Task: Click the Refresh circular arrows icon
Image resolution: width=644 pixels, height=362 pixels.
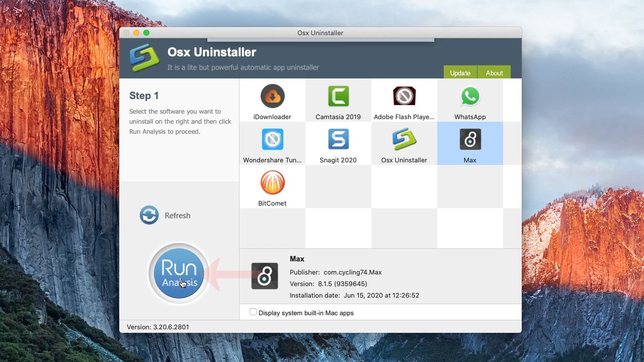Action: click(149, 215)
